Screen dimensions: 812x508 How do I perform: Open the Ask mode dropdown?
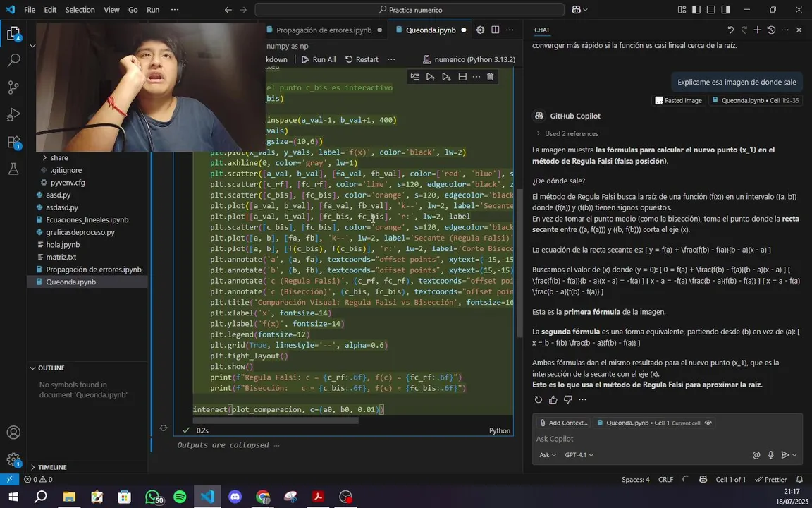coord(548,455)
